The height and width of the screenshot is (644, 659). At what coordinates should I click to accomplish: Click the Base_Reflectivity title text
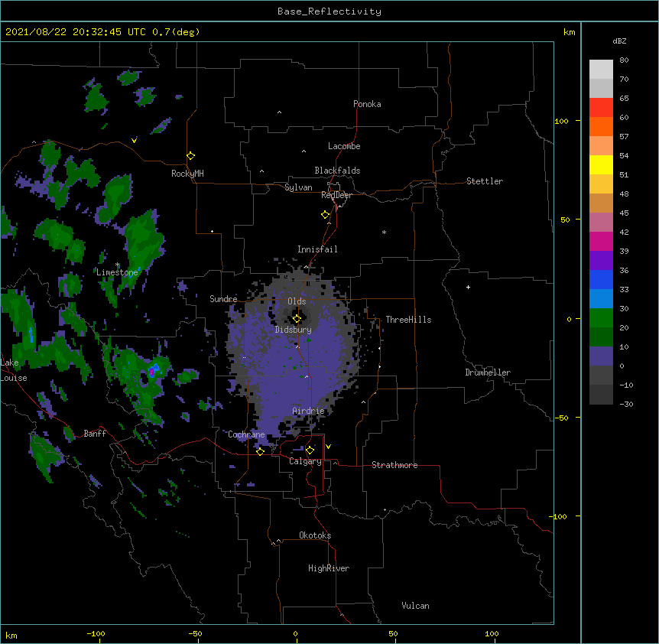coord(329,11)
